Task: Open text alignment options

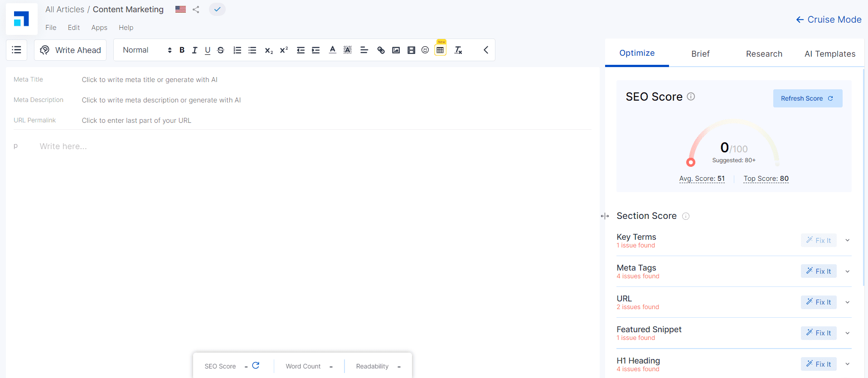Action: [364, 50]
